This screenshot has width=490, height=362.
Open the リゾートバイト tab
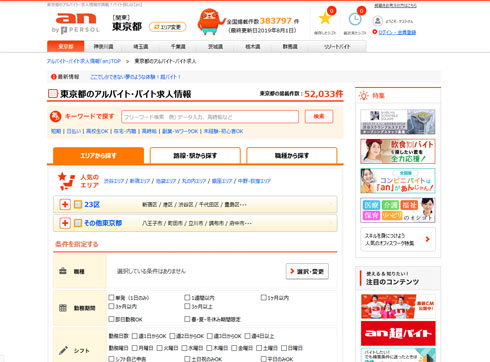[337, 47]
